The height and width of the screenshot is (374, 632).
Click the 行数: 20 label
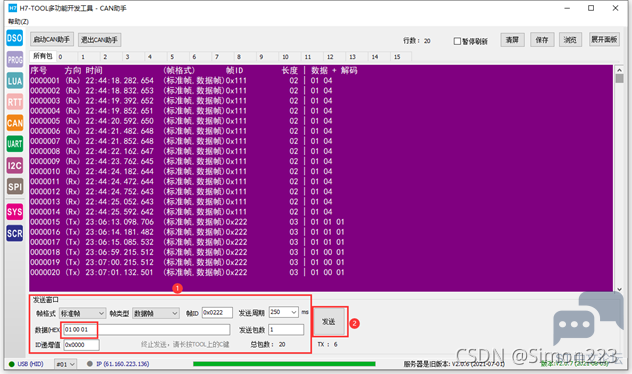pos(417,41)
